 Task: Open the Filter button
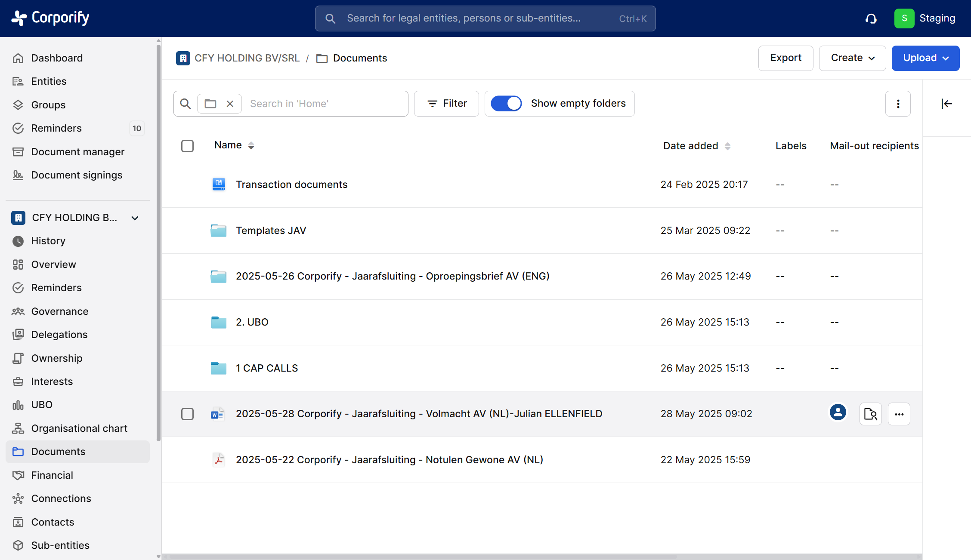(x=446, y=104)
